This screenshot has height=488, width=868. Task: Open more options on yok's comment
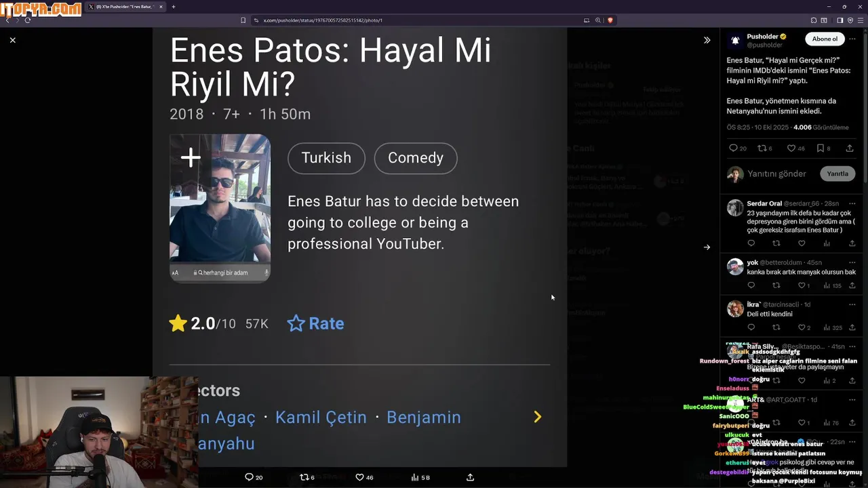[x=852, y=262]
